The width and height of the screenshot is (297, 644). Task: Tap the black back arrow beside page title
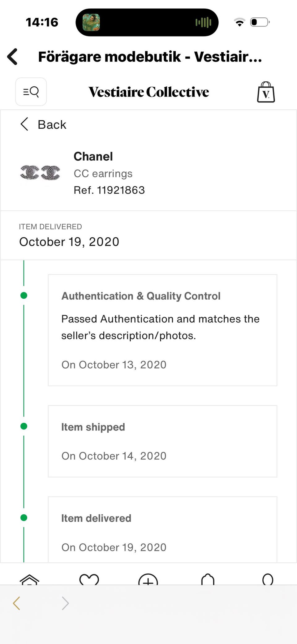(13, 57)
